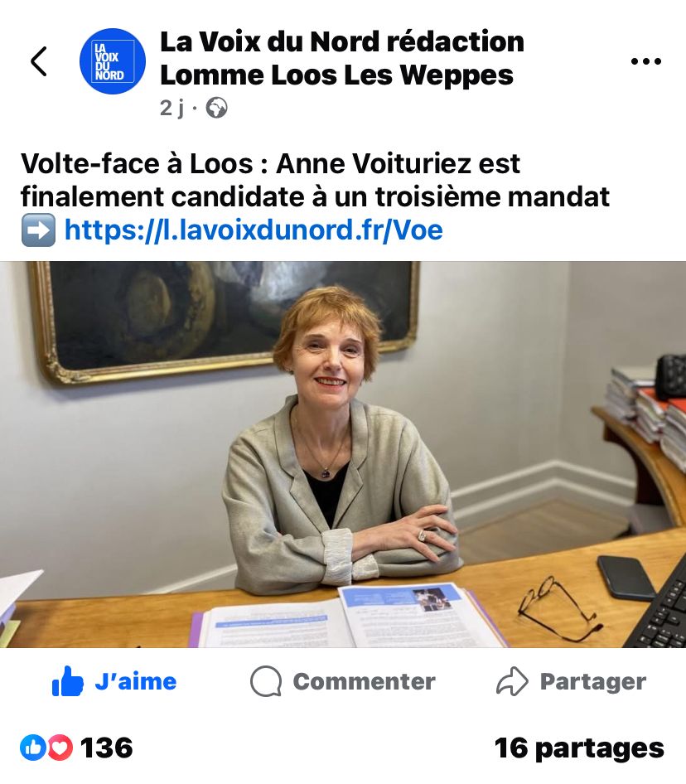Show the 16 partages list
This screenshot has height=784, width=686.
click(579, 749)
